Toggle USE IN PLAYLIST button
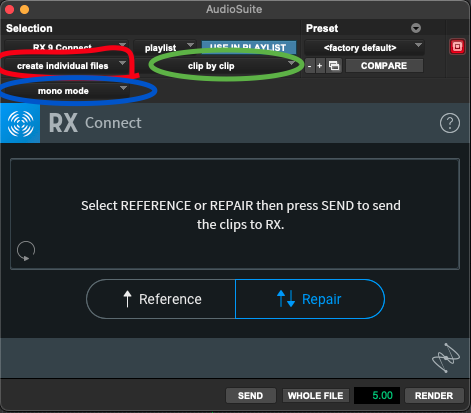This screenshot has width=471, height=413. tap(249, 47)
